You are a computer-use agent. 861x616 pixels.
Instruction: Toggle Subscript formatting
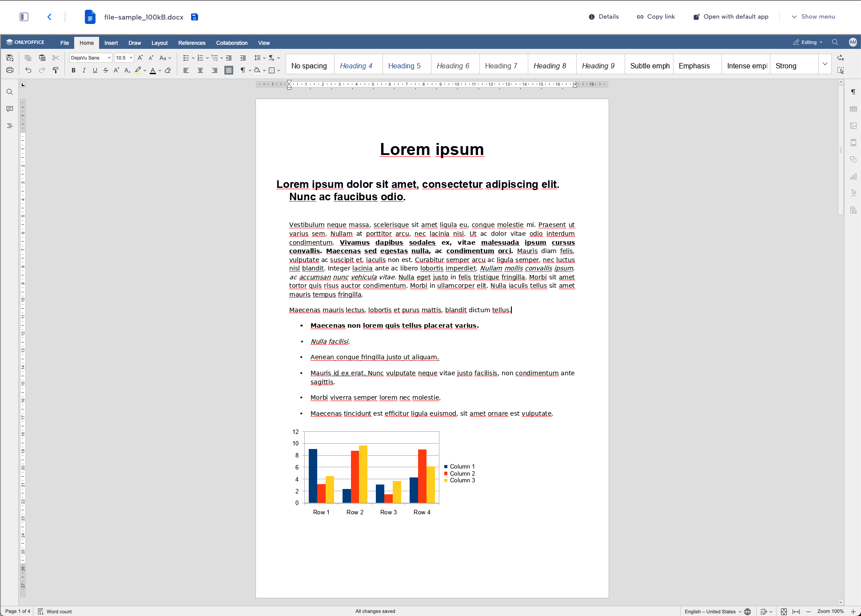127,70
